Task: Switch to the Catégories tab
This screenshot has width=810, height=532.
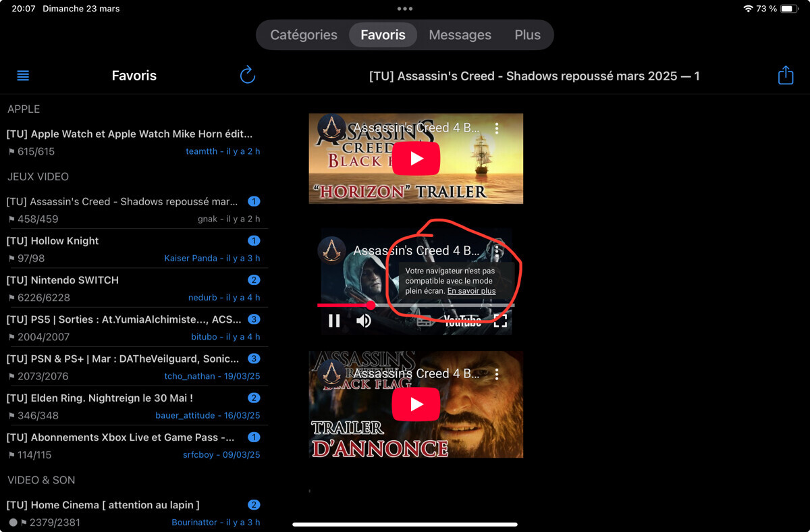Action: (304, 35)
